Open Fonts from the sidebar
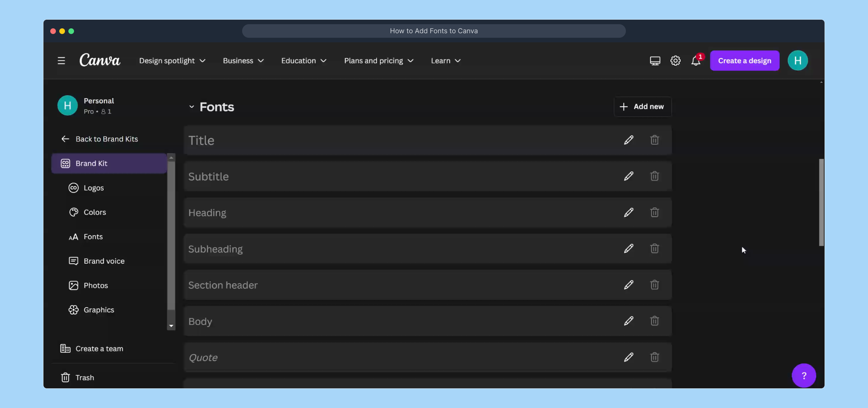 pos(93,236)
